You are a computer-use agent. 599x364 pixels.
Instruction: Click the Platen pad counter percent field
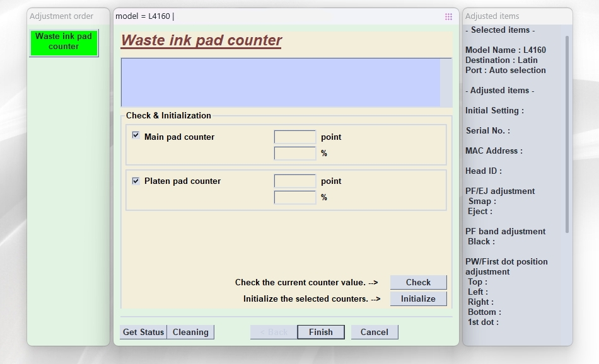(x=294, y=197)
